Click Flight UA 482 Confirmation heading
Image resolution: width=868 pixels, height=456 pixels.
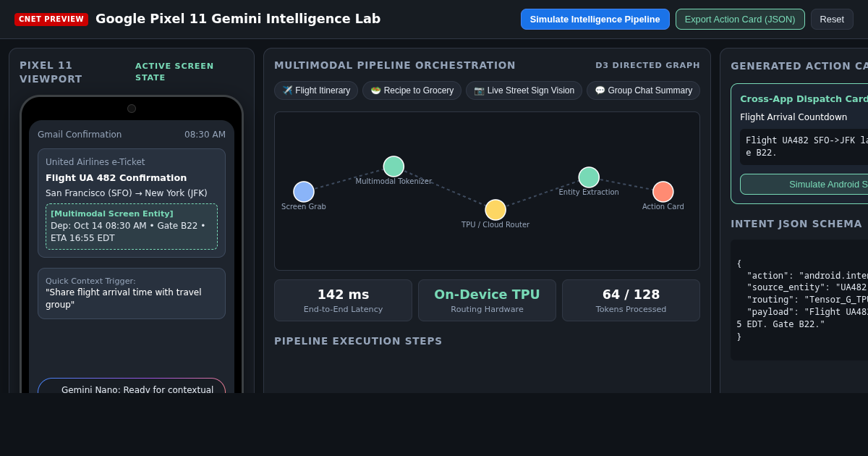point(116,178)
